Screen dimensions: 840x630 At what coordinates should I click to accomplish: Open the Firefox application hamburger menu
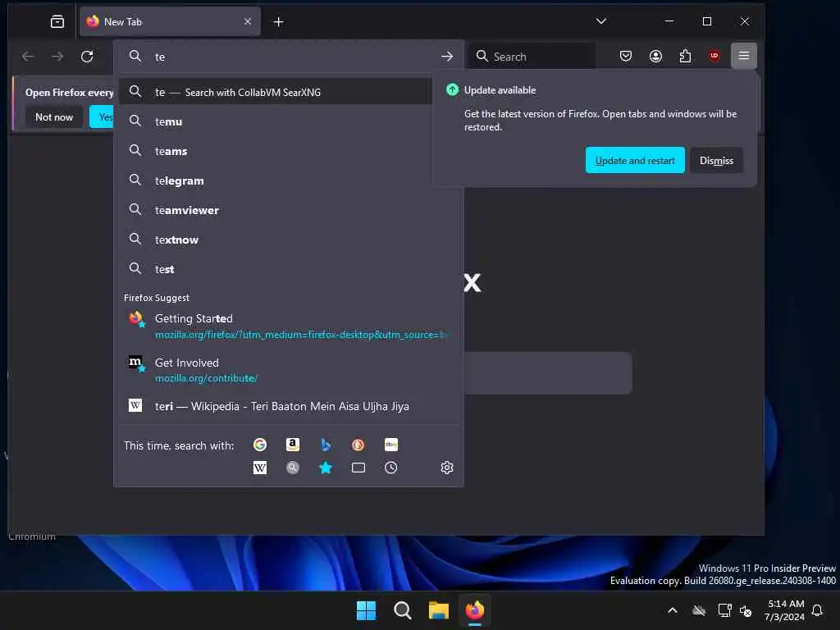pos(743,56)
